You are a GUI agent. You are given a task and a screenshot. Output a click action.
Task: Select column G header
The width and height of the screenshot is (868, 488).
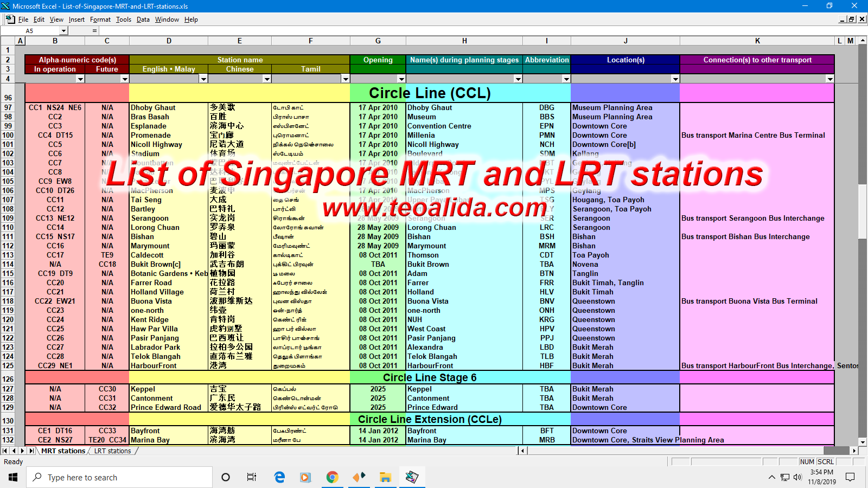(378, 41)
